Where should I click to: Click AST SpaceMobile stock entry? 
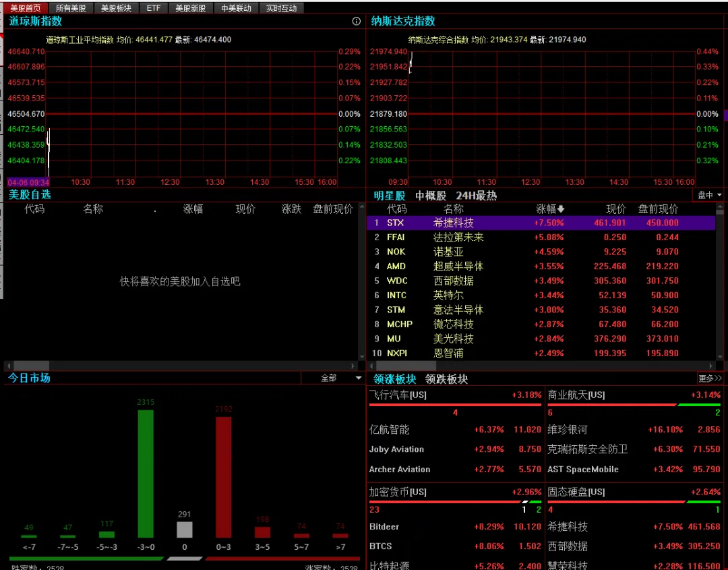[x=582, y=469]
